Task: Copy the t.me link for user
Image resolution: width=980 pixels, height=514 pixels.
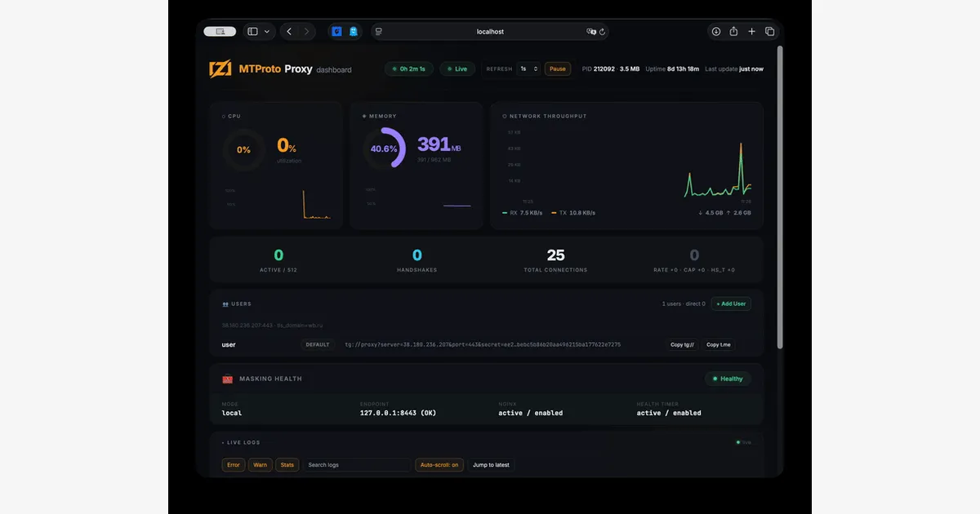Action: [x=719, y=344]
